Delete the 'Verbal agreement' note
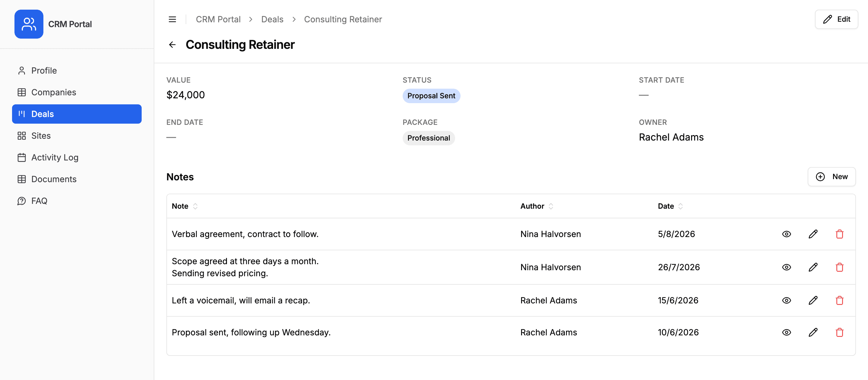Screen dimensions: 868x380 coord(839,234)
